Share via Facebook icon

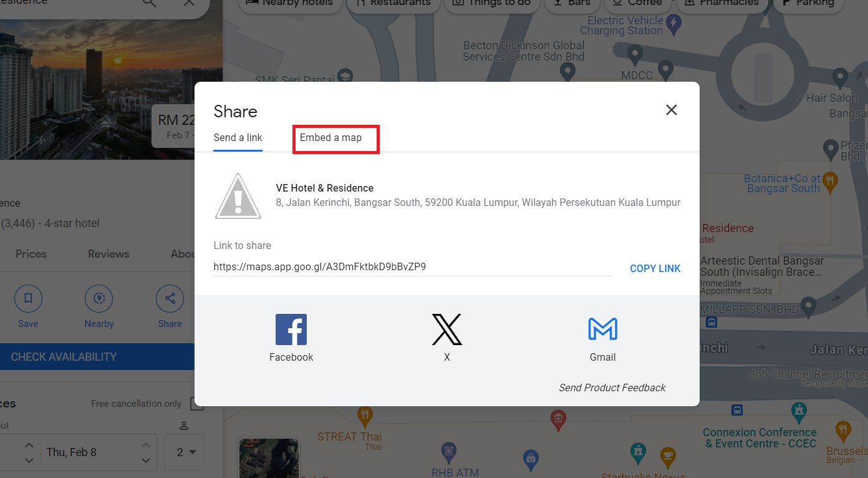[x=291, y=329]
